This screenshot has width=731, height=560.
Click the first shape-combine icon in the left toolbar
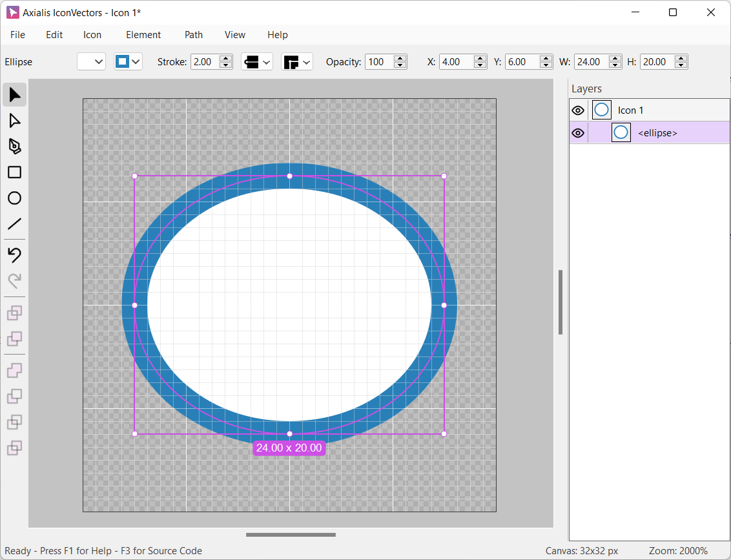tap(14, 313)
